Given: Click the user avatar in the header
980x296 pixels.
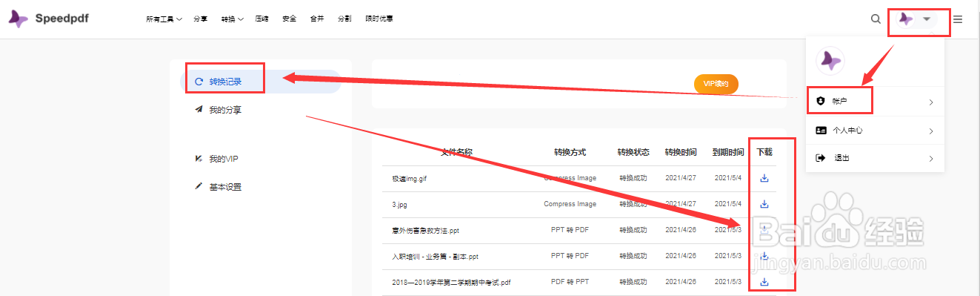Looking at the screenshot, I should click(905, 19).
